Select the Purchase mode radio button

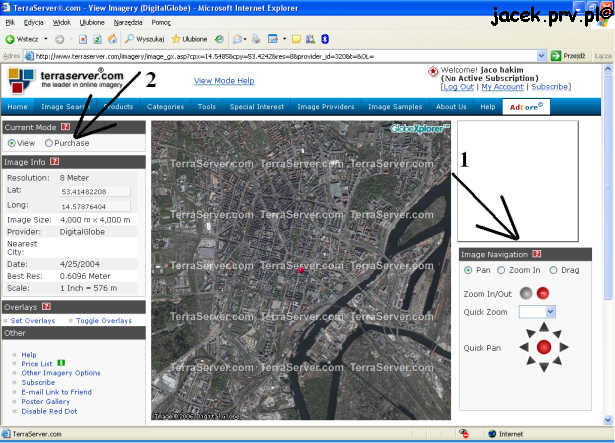[49, 143]
